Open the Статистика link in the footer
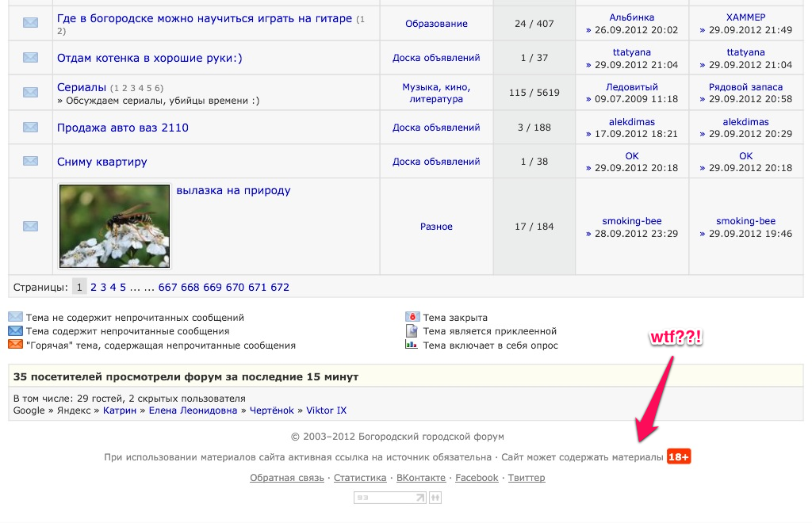812x523 pixels. tap(360, 478)
